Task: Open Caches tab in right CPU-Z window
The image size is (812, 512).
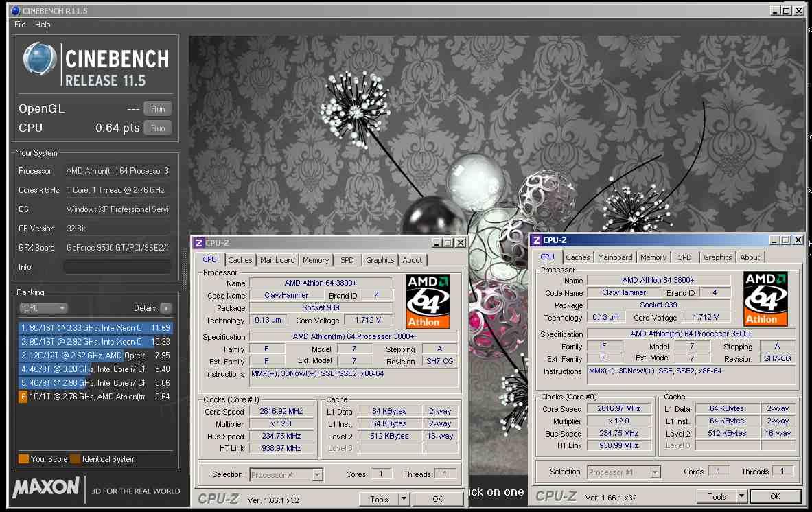Action: click(x=577, y=257)
